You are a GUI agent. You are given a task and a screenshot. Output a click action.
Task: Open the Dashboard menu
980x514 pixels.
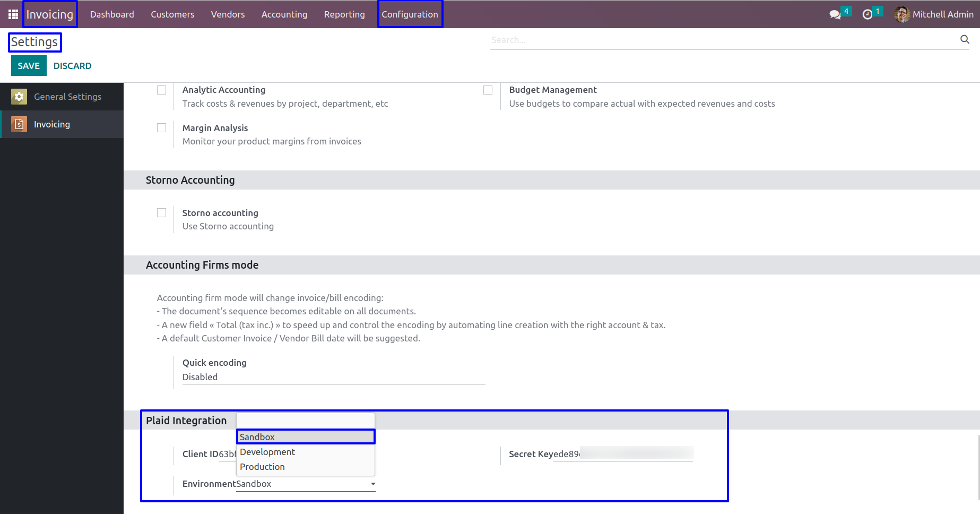coord(112,14)
